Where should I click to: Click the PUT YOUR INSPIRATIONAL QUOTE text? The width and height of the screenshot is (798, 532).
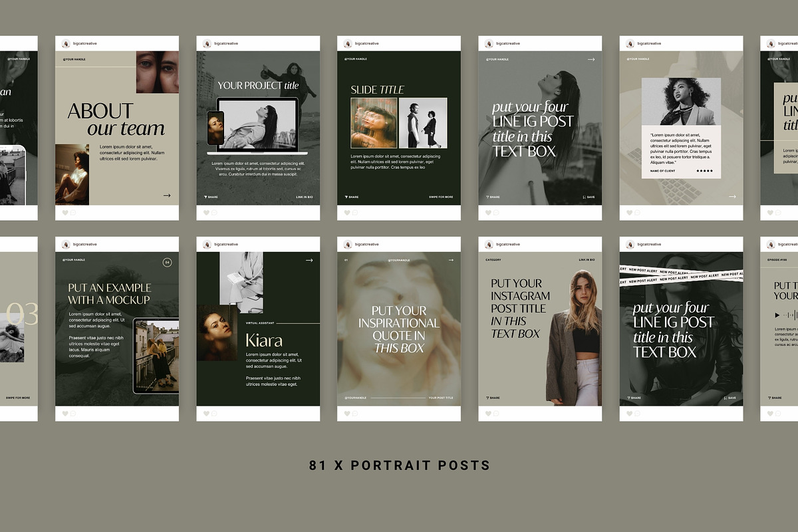tap(399, 329)
